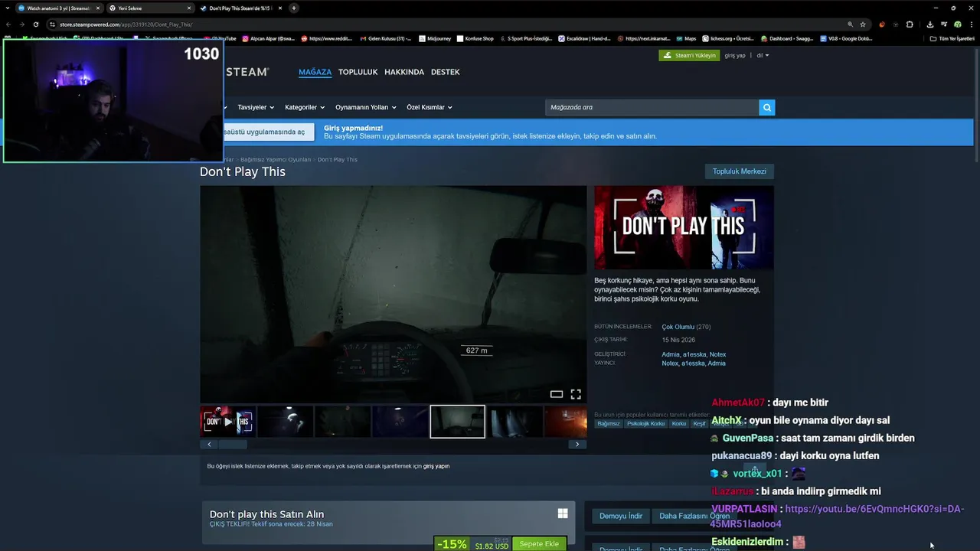Bookmark this page with the star icon

[863, 24]
